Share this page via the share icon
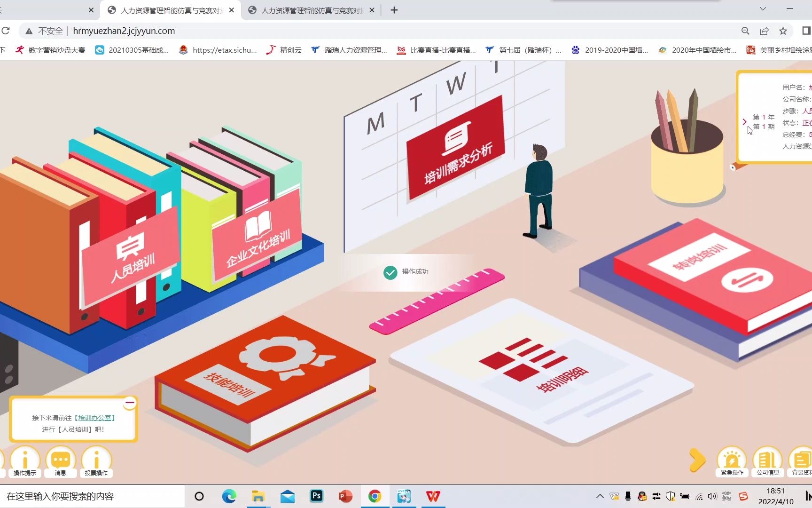812x508 pixels. coord(764,31)
